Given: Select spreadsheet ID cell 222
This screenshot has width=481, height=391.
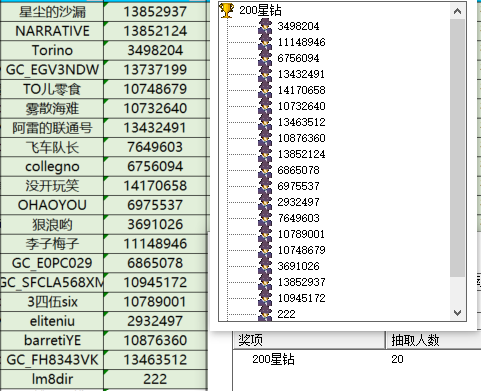Looking at the screenshot, I should [155, 379].
